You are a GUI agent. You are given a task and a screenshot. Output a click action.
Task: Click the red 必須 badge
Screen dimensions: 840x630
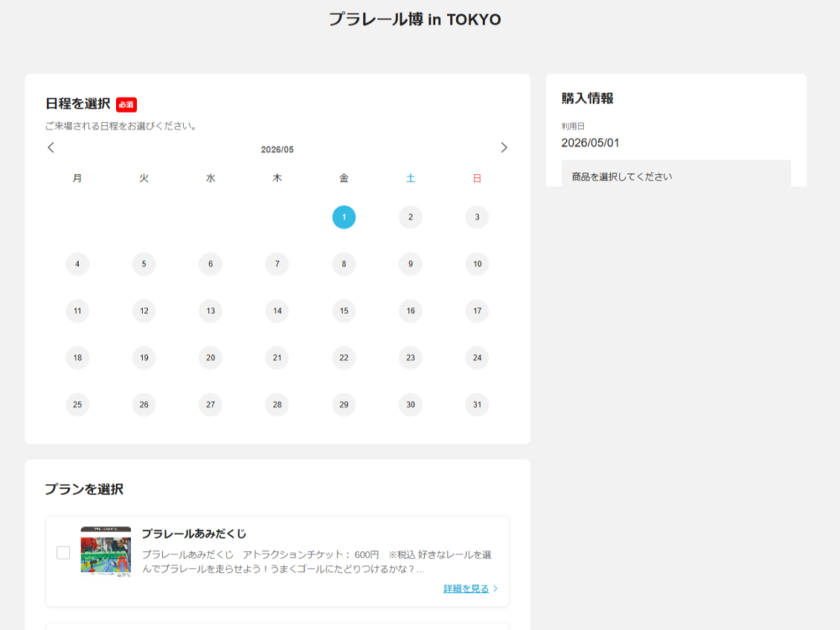[x=127, y=104]
